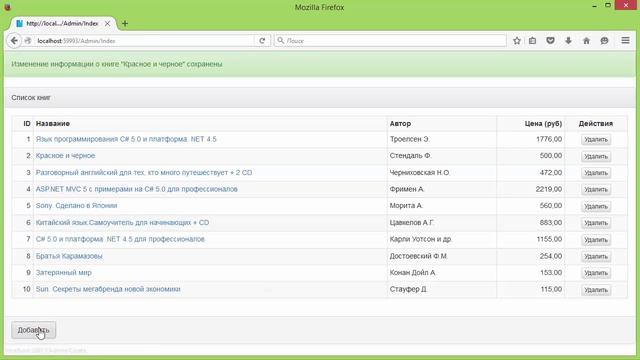Select the Admin/Index browser tab
Image resolution: width=640 pixels, height=360 pixels.
pos(62,24)
